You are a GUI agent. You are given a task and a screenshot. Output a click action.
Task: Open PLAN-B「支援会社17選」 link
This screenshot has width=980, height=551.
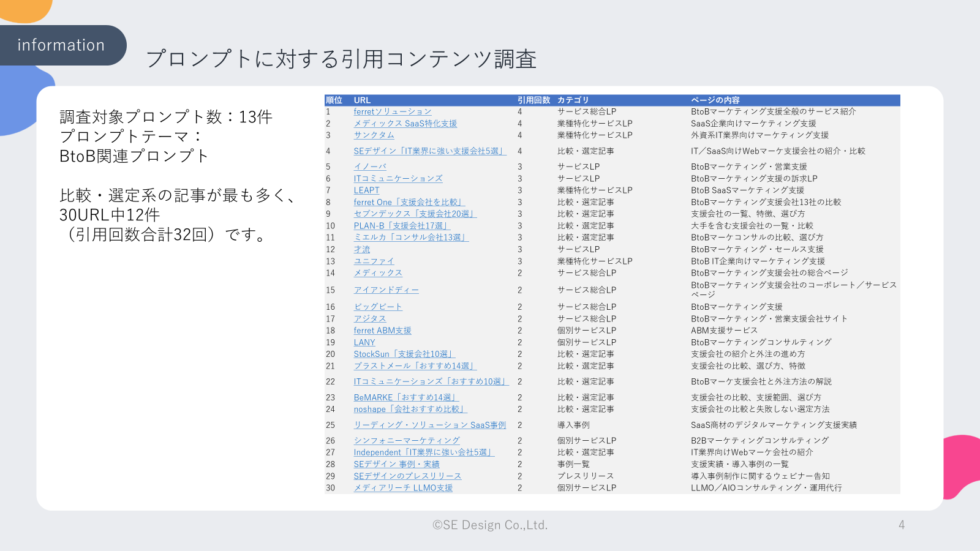pos(401,226)
